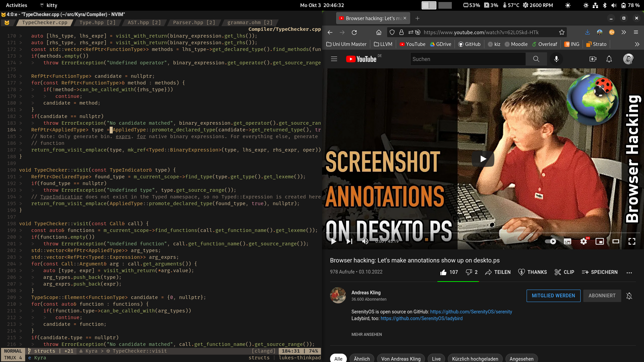This screenshot has height=362, width=644.
Task: Click the YouTube Suchen search field
Action: tap(468, 59)
